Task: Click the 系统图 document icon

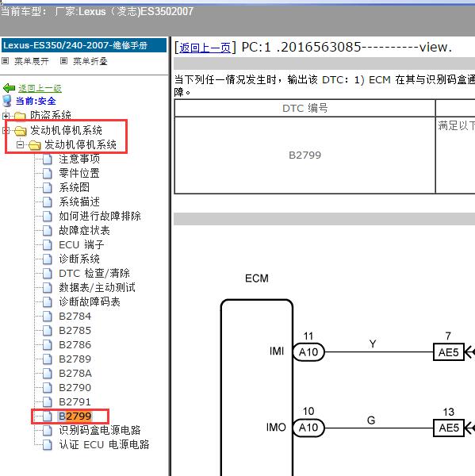Action: [48, 187]
